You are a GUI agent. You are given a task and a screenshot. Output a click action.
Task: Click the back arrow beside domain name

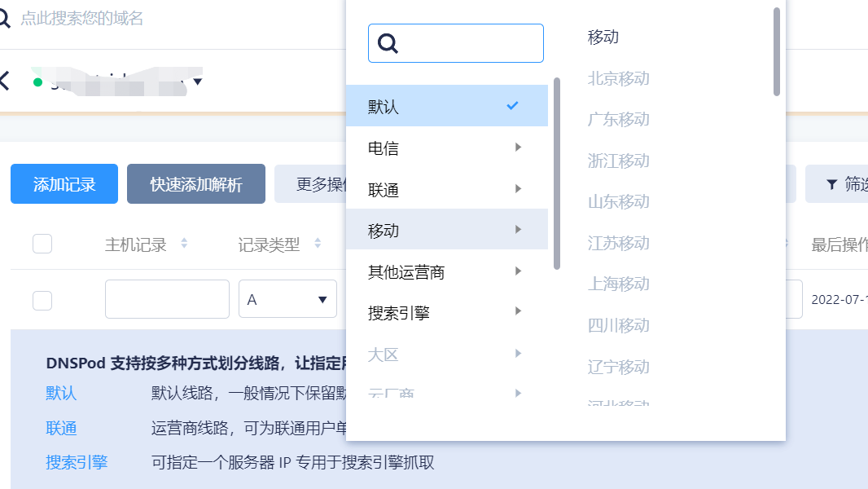[4, 81]
